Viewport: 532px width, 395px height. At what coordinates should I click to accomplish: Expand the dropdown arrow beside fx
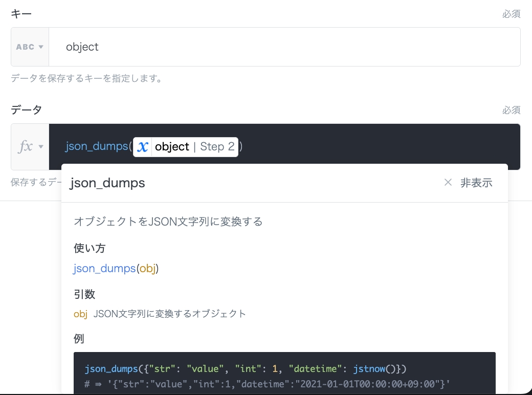tap(41, 147)
